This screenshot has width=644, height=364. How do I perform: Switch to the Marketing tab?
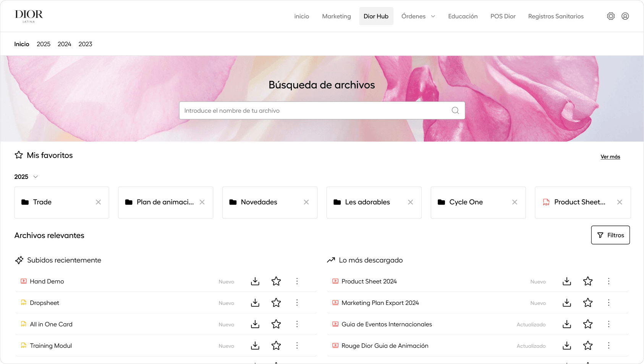tap(336, 16)
